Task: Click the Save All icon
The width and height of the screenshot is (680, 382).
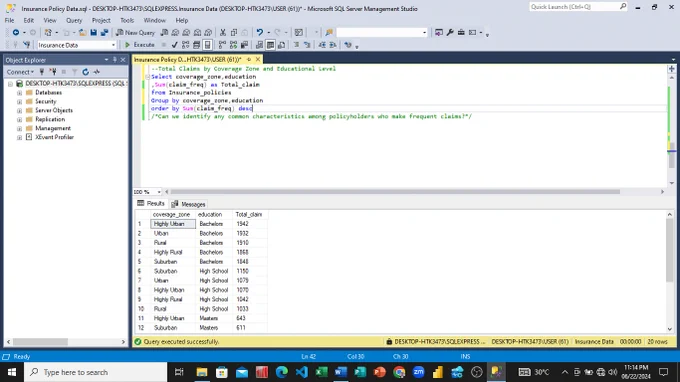Action: (105, 33)
